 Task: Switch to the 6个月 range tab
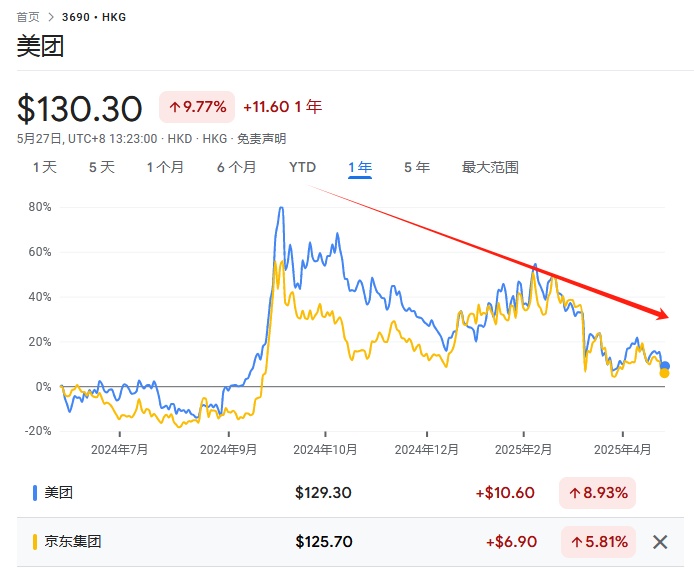(x=236, y=167)
